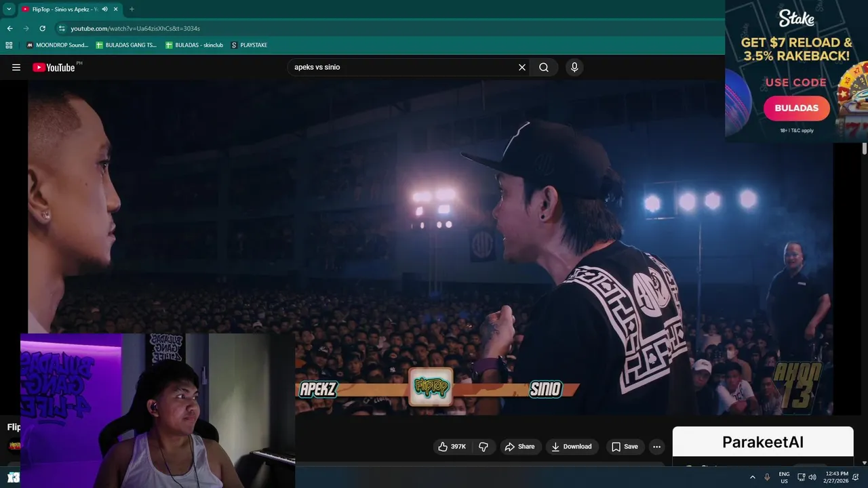The width and height of the screenshot is (868, 488).
Task: Open the network status tray icon
Action: pos(801,477)
